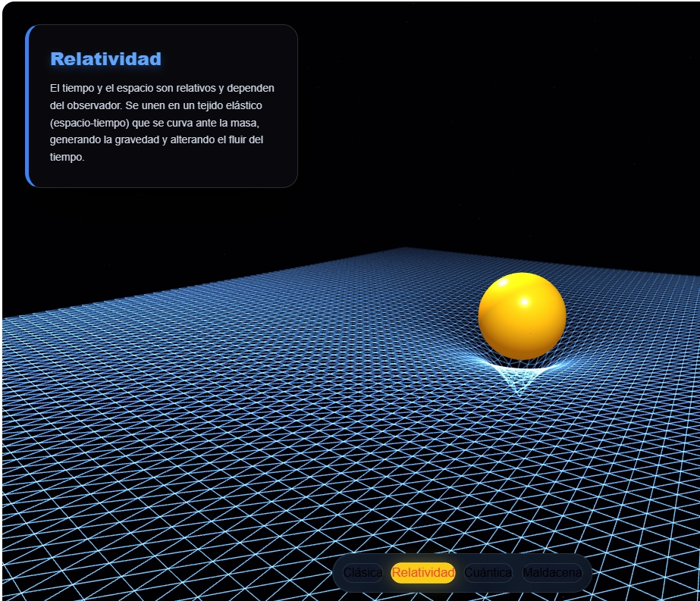Select the highlighted Relatividad tab
This screenshot has width=700, height=601.
[423, 573]
